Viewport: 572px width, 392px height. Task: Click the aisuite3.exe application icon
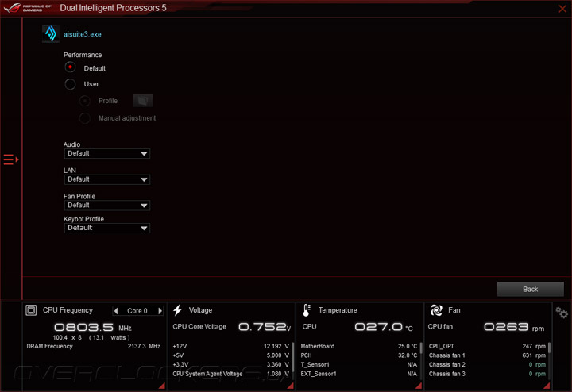coord(51,34)
